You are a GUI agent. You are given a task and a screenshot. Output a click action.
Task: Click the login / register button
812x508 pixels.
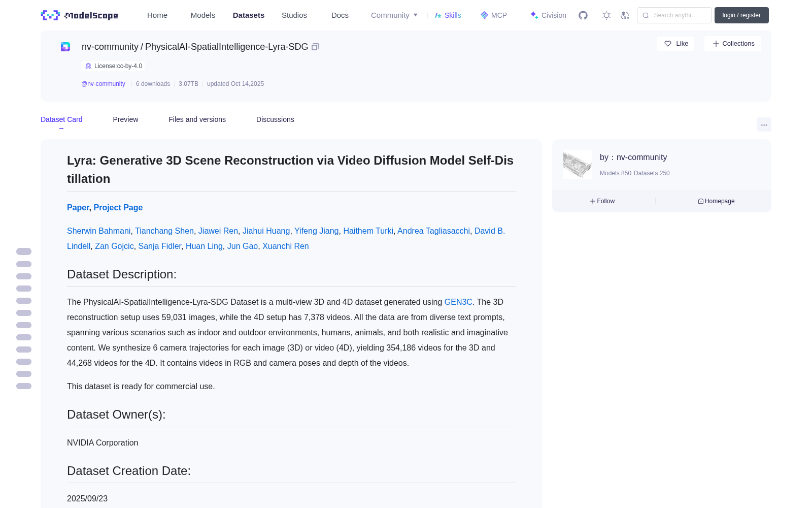(x=741, y=15)
